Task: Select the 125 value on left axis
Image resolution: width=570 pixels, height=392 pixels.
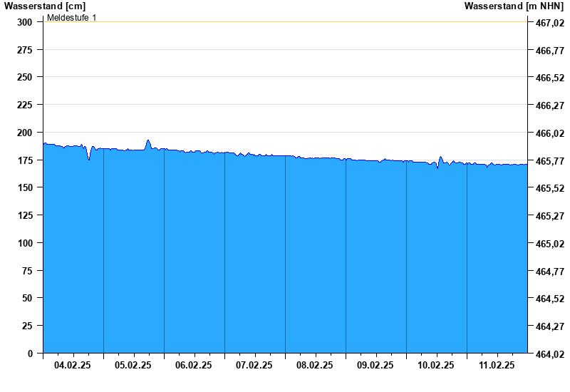Action: 25,216
